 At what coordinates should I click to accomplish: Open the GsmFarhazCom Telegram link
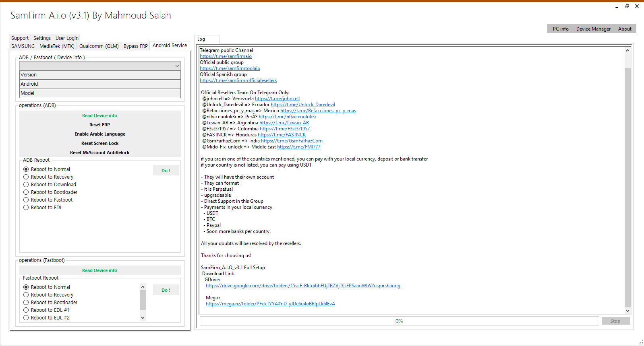coord(292,141)
